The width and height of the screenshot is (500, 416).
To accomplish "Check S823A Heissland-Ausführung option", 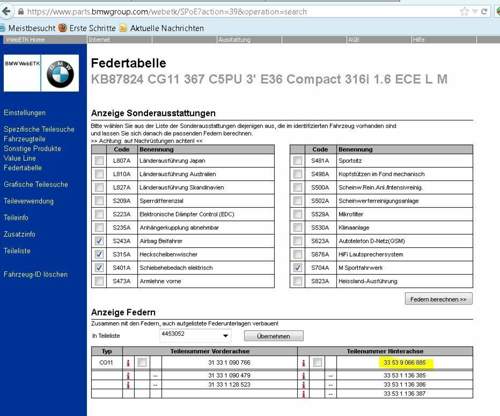I will coord(298,281).
